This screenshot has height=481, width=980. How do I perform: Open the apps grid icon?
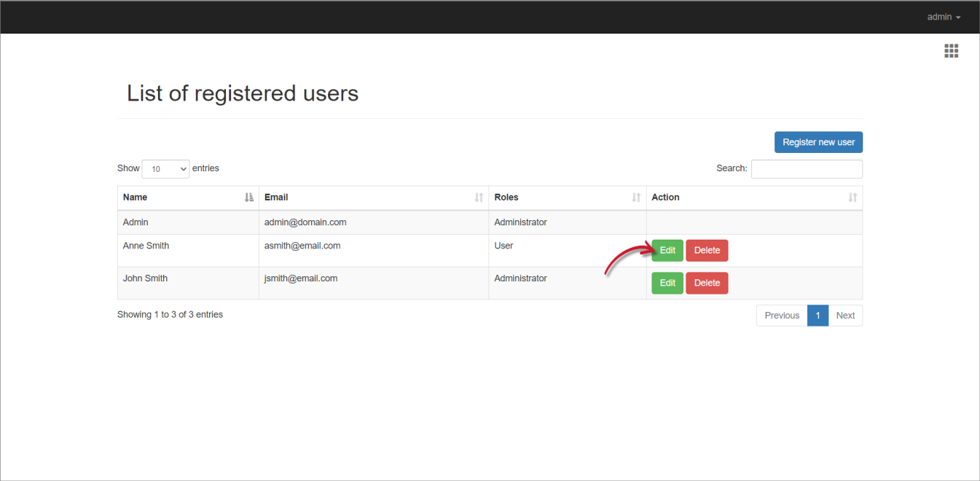[951, 50]
